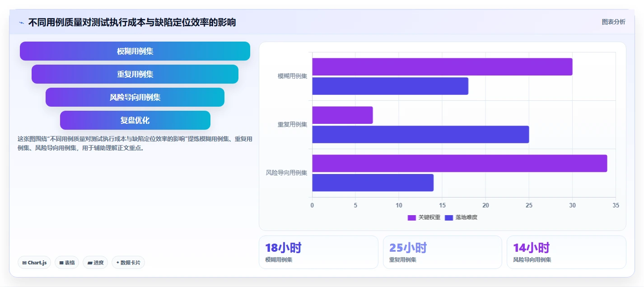
Task: Open the 25小时 重复用例集 data card
Action: (443, 252)
